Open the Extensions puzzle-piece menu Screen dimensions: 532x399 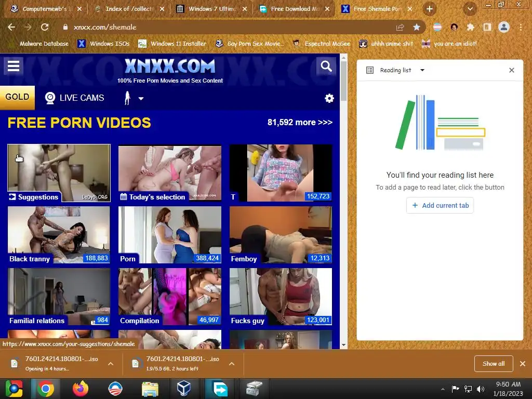click(x=470, y=27)
